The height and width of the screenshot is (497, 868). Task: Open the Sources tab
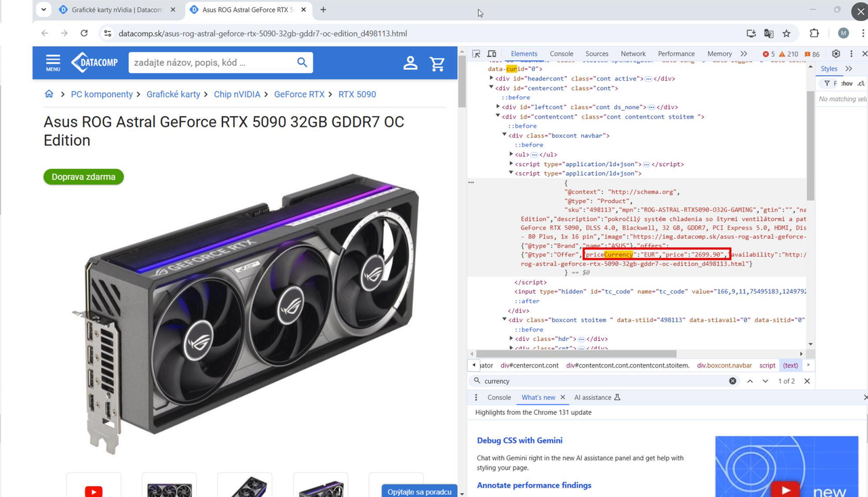click(597, 54)
